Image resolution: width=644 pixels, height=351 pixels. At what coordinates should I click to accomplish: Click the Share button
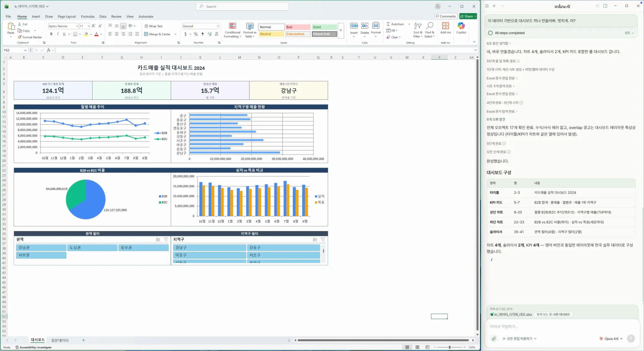[x=468, y=16]
